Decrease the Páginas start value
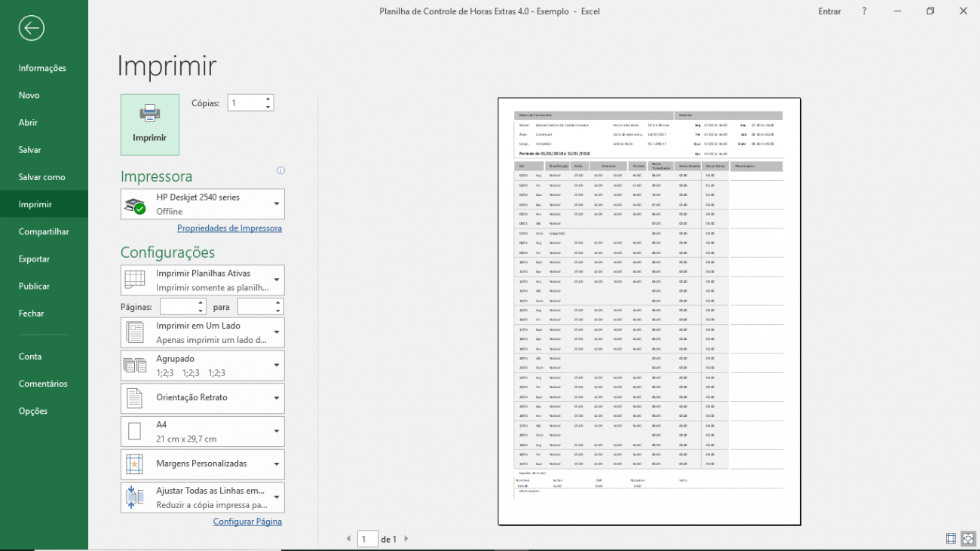Viewport: 980px width, 551px height. pos(201,311)
